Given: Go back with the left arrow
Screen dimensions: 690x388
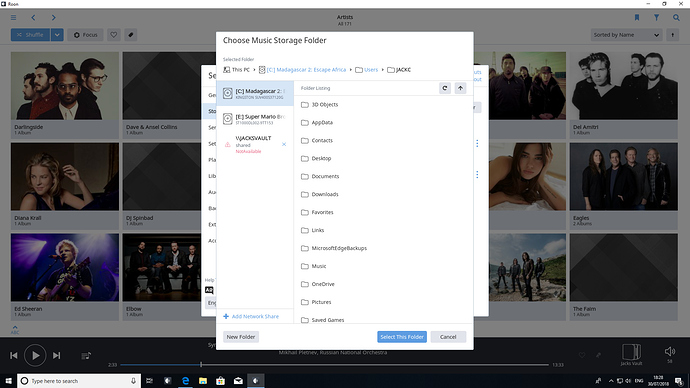Looking at the screenshot, I should click(33, 18).
